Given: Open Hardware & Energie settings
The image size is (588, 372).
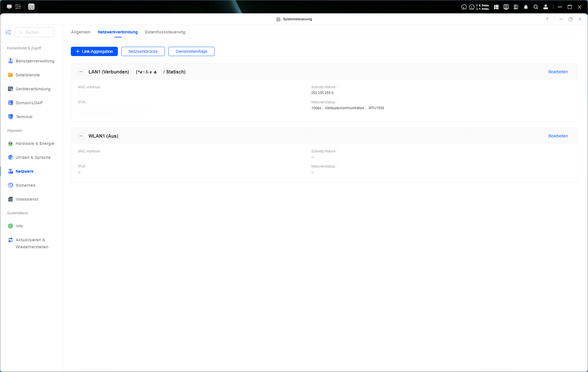Looking at the screenshot, I should [x=35, y=143].
